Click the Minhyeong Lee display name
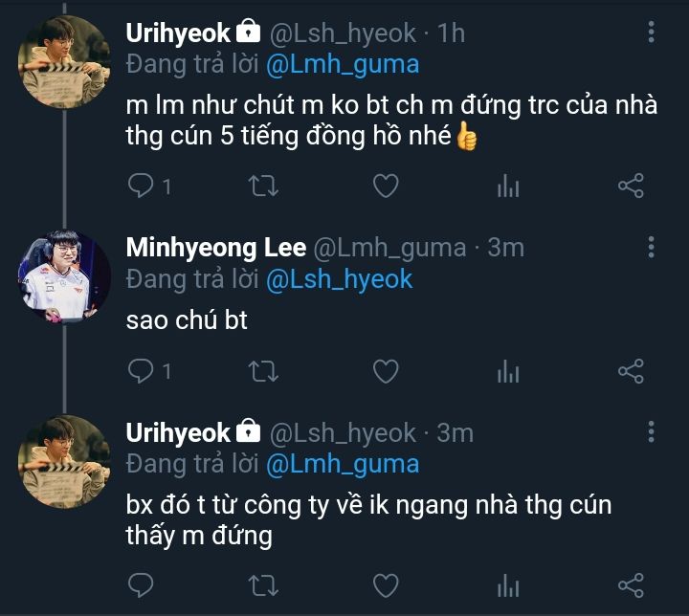Screen dimensions: 689x616 tap(215, 248)
